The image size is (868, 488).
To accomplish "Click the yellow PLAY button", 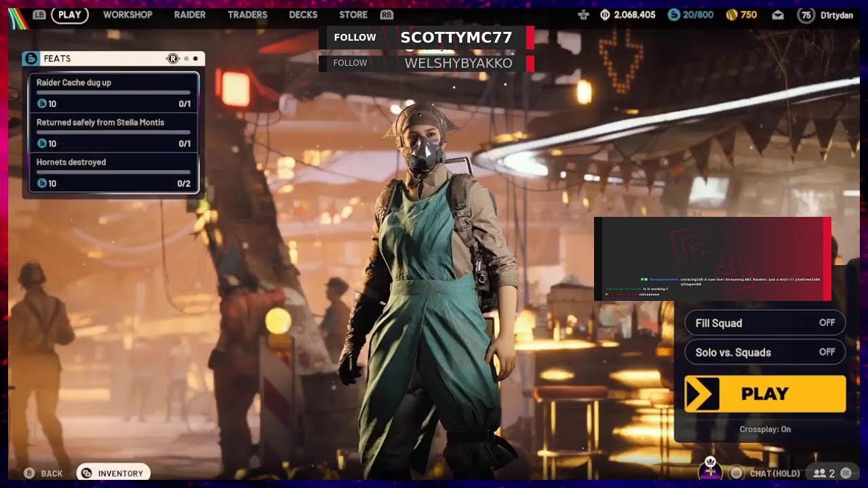I will click(765, 394).
